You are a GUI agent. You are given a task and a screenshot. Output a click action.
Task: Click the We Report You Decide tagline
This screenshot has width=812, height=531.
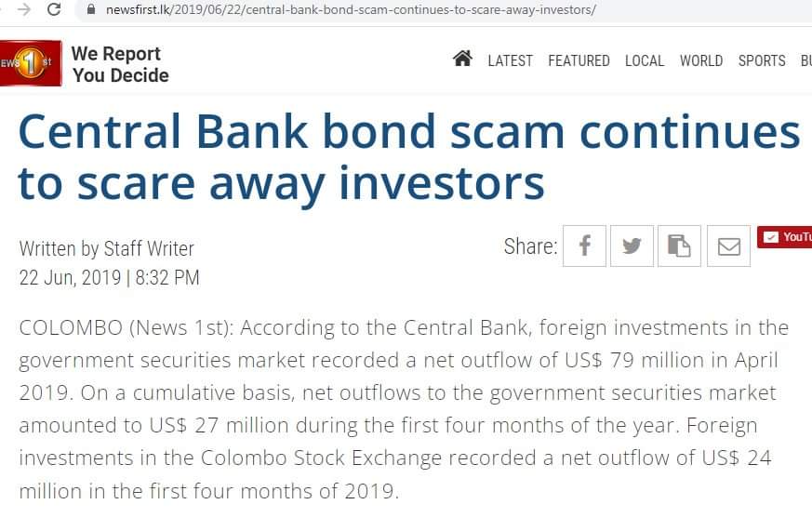click(x=120, y=64)
